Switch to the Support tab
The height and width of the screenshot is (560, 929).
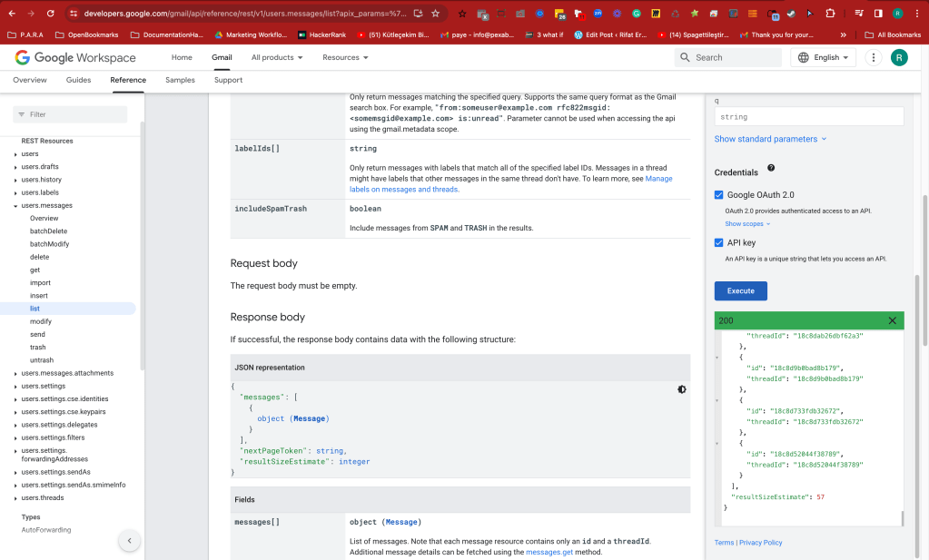pyautogui.click(x=228, y=80)
